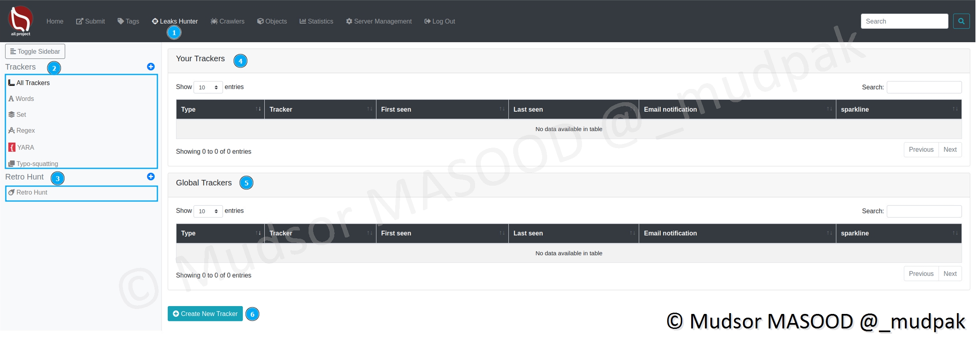Click the AIL project logo

(20, 21)
